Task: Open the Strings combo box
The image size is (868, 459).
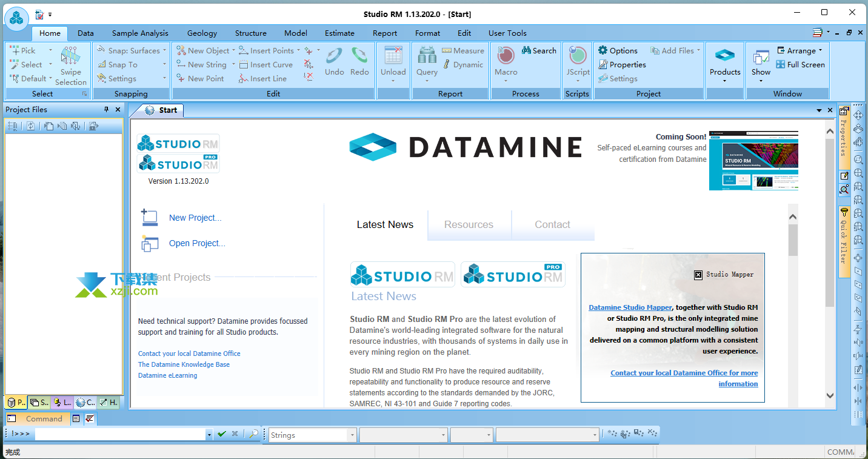Action: tap(312, 435)
